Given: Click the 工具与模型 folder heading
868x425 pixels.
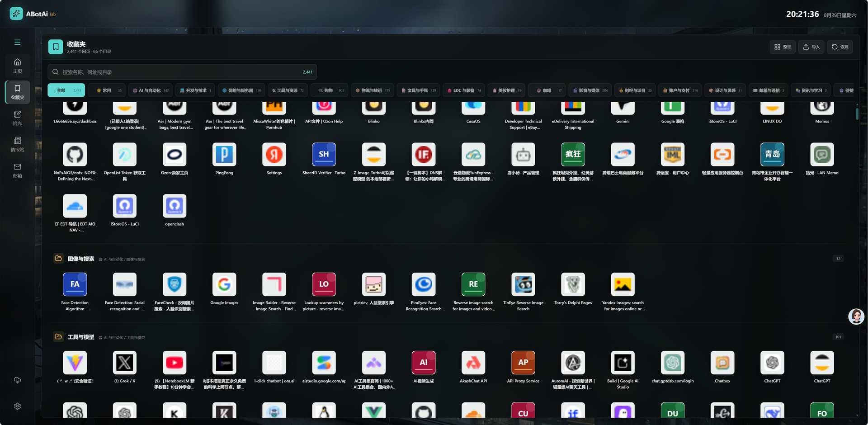Looking at the screenshot, I should (81, 337).
